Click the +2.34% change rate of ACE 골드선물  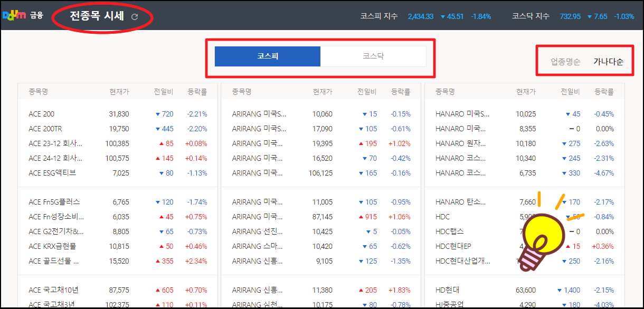tap(196, 261)
